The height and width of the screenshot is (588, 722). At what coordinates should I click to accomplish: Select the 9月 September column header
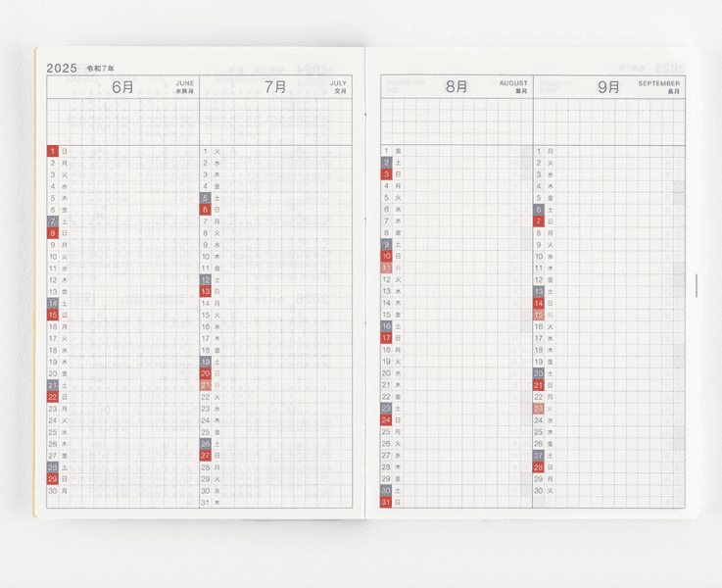click(x=608, y=86)
